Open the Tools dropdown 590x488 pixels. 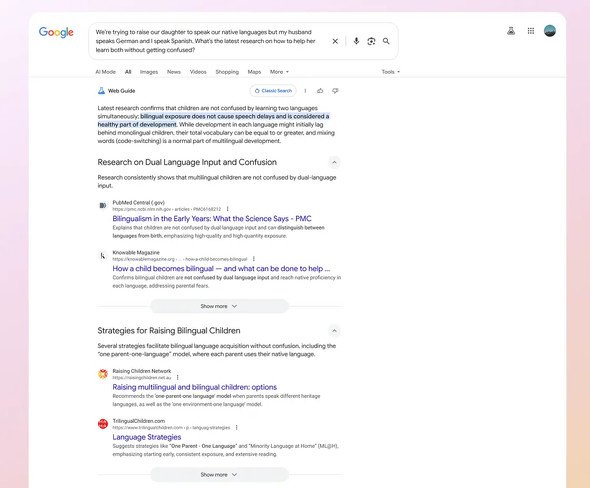(391, 72)
